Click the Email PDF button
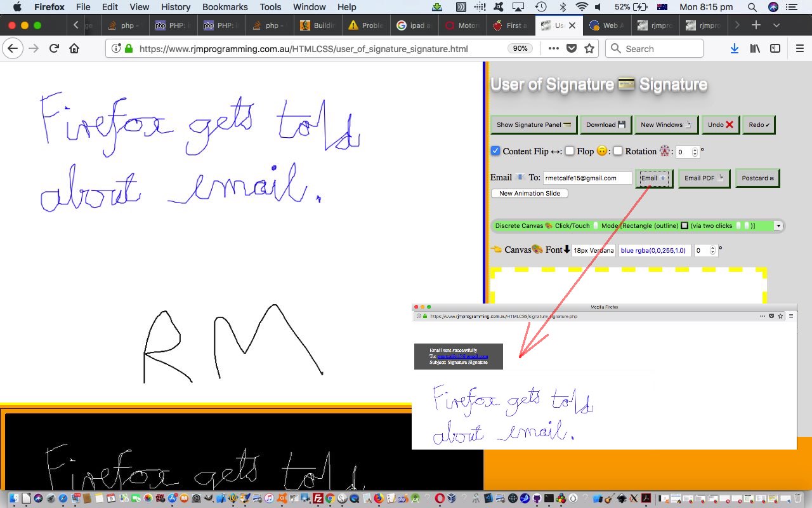 tap(704, 178)
